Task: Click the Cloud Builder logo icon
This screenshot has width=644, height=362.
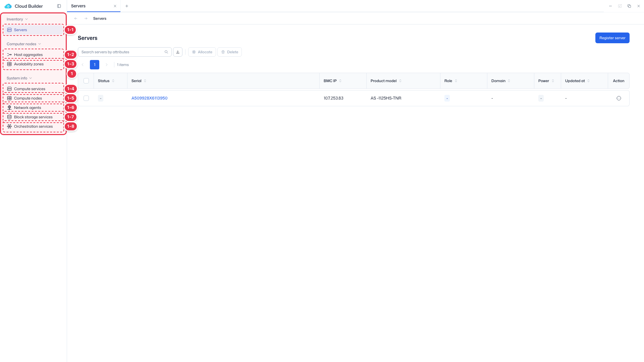Action: 8,6
